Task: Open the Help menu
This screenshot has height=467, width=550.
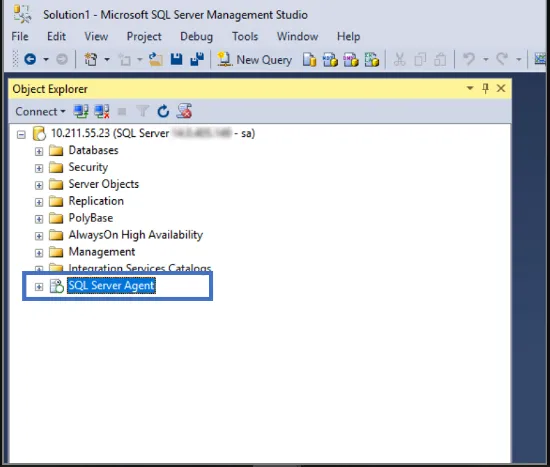Action: (x=348, y=36)
